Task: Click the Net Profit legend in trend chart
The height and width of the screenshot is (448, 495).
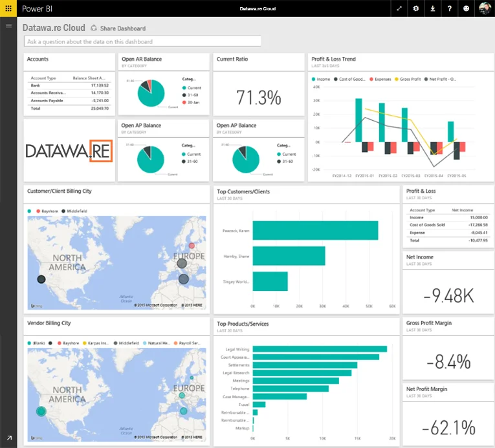Action: tap(440, 79)
